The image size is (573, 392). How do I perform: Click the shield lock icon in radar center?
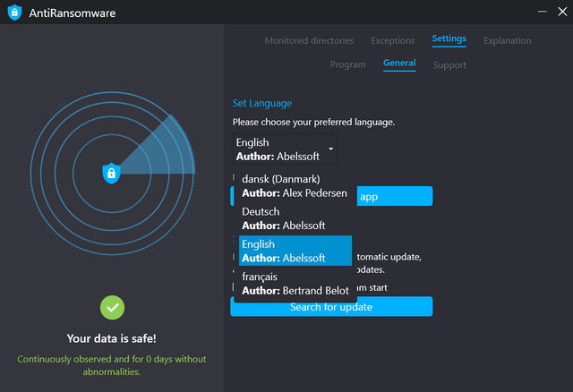pyautogui.click(x=111, y=173)
